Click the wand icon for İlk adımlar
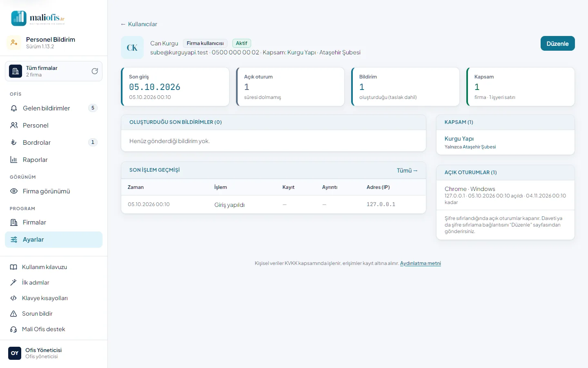Screen dimensions: 588x368 point(13,283)
